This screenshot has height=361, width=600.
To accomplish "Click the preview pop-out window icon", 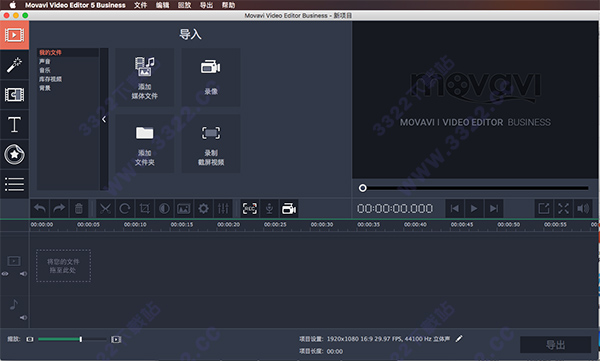I will (544, 208).
